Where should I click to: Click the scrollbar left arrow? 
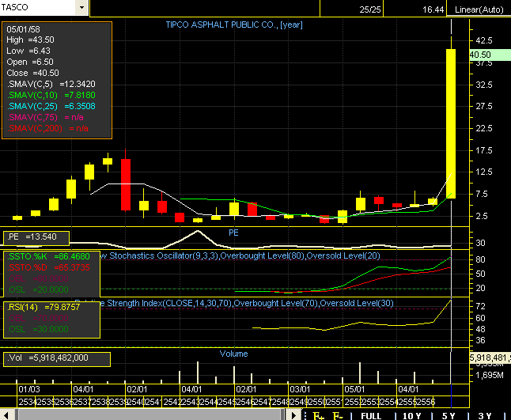coord(6,415)
